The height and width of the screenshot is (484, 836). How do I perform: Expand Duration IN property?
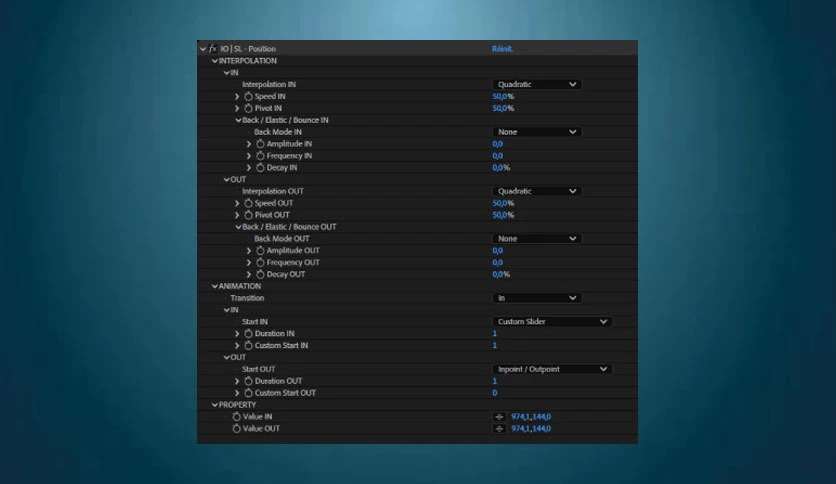pyautogui.click(x=237, y=334)
